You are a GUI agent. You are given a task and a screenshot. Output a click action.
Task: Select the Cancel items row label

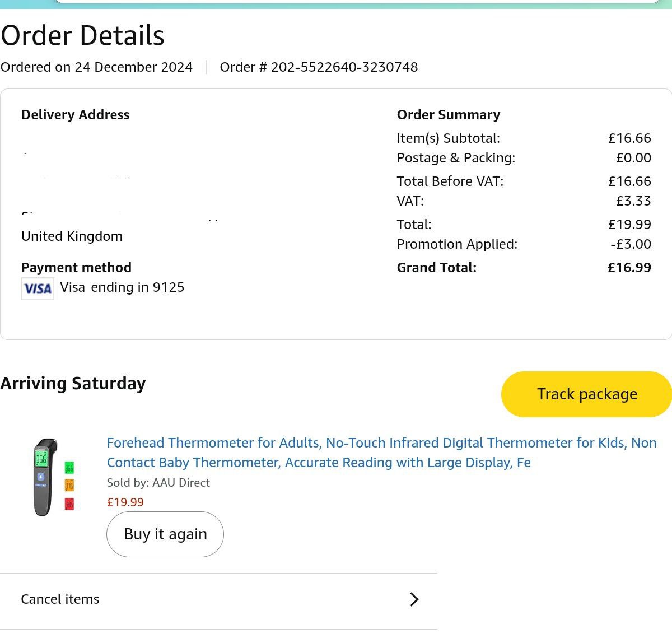pyautogui.click(x=60, y=599)
